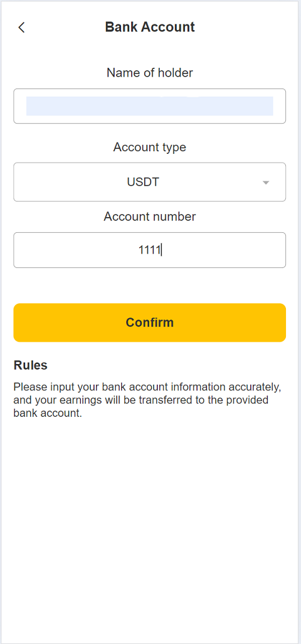Image resolution: width=301 pixels, height=644 pixels.
Task: Click the empty white area below Rules text
Action: 150,530
